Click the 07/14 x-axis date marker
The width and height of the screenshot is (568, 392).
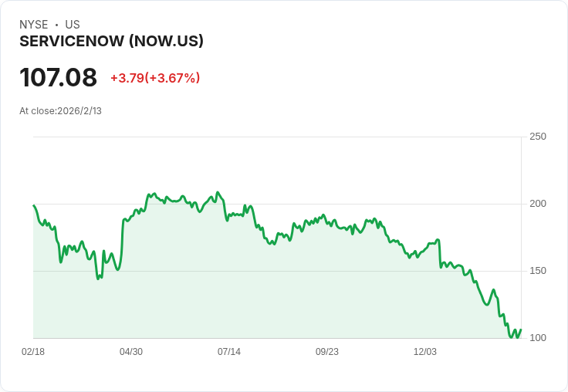(x=229, y=352)
